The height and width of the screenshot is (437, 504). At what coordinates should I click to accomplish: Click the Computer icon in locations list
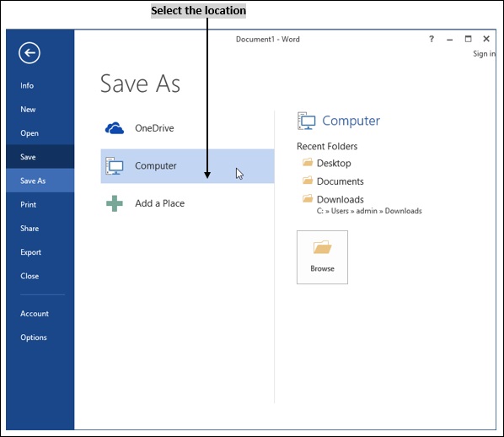(x=115, y=165)
